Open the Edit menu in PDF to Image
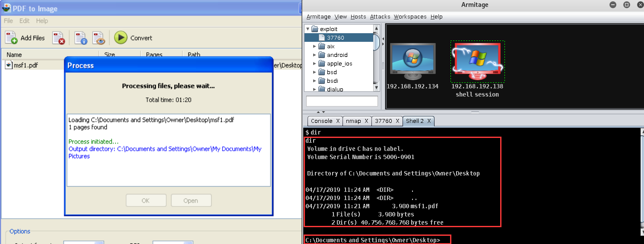 point(25,21)
